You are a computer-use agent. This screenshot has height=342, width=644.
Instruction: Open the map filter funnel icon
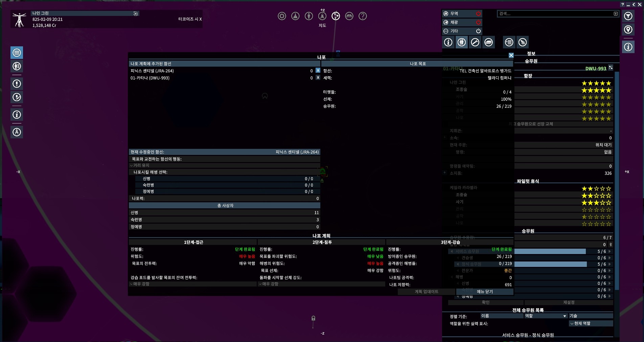(x=628, y=16)
